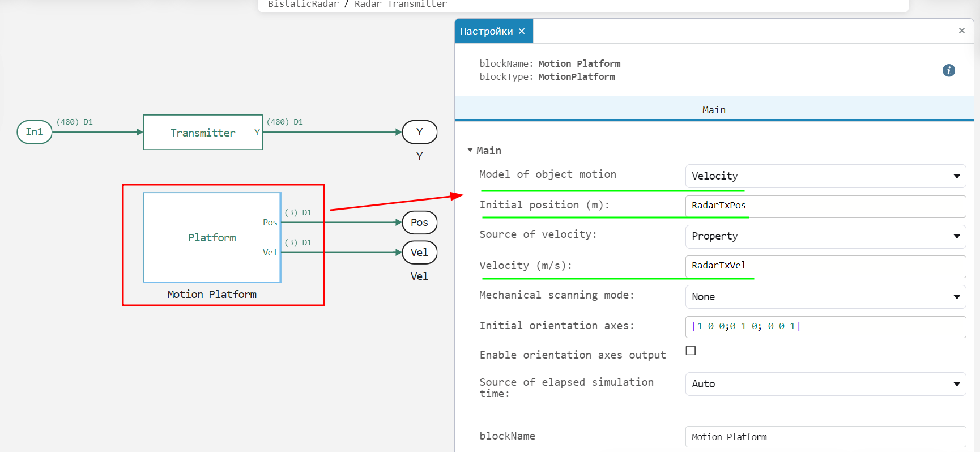The image size is (980, 452).
Task: Open Source of velocity dropdown
Action: (825, 236)
